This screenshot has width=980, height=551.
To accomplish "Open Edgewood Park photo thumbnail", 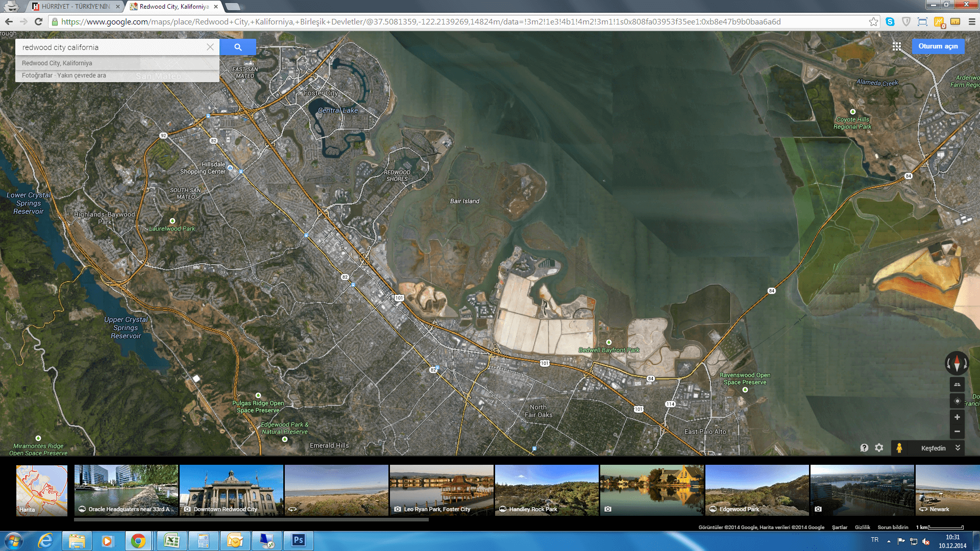I will tap(757, 490).
